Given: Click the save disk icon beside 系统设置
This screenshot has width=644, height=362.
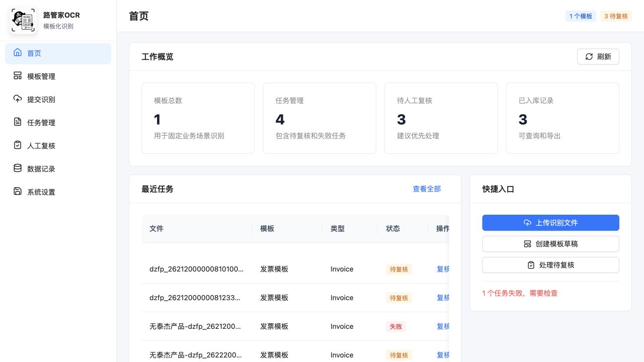Looking at the screenshot, I should [18, 192].
